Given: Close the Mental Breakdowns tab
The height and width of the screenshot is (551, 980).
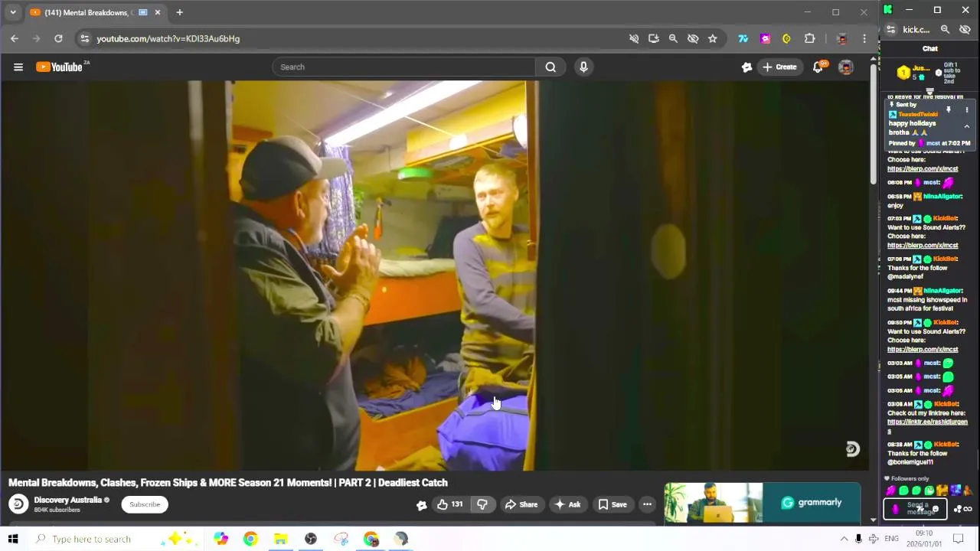Looking at the screenshot, I should coord(158,12).
